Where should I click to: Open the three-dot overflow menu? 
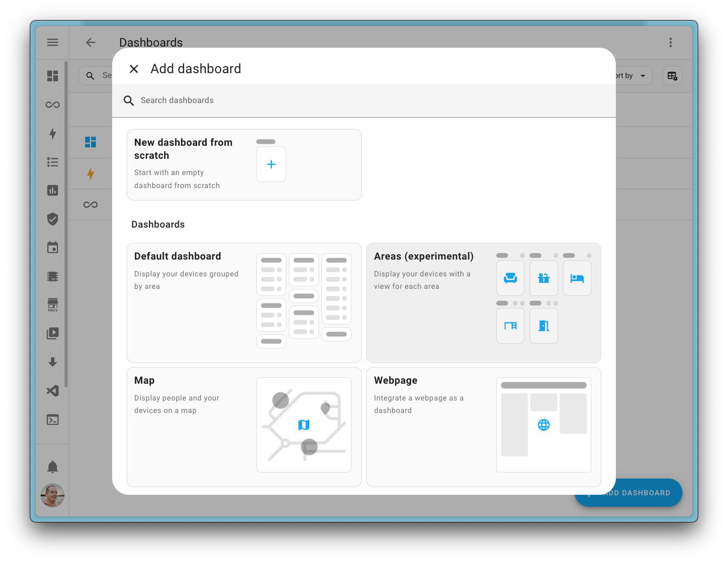pyautogui.click(x=670, y=42)
